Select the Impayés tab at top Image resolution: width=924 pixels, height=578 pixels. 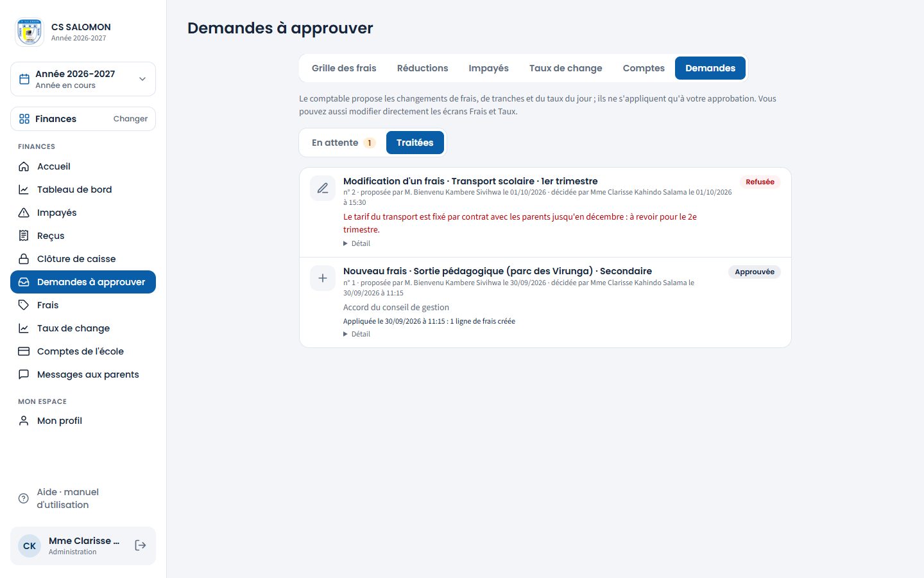tap(488, 68)
